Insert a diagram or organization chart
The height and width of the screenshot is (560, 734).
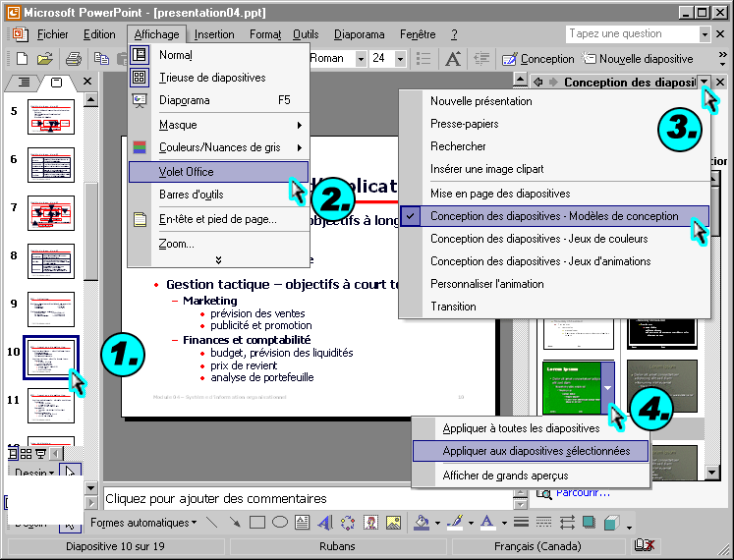pos(348,523)
